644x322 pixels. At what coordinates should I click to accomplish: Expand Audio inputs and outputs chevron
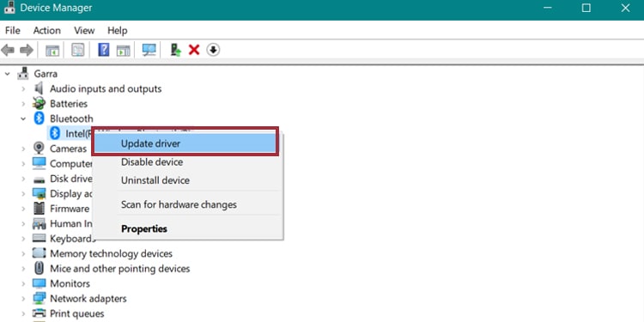[23, 89]
